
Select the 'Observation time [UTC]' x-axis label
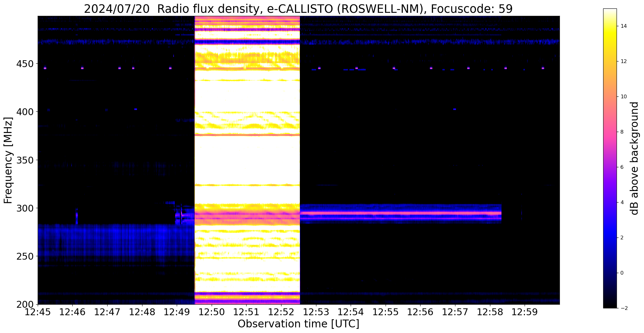[298, 324]
